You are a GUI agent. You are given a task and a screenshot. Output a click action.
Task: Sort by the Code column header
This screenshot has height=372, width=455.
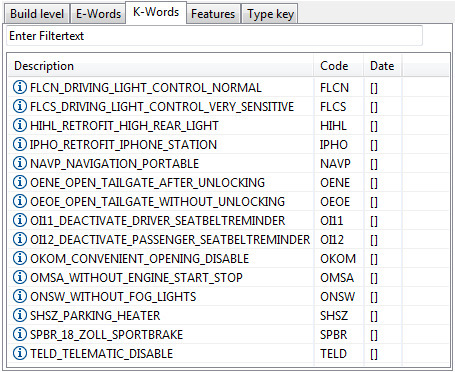pos(338,66)
